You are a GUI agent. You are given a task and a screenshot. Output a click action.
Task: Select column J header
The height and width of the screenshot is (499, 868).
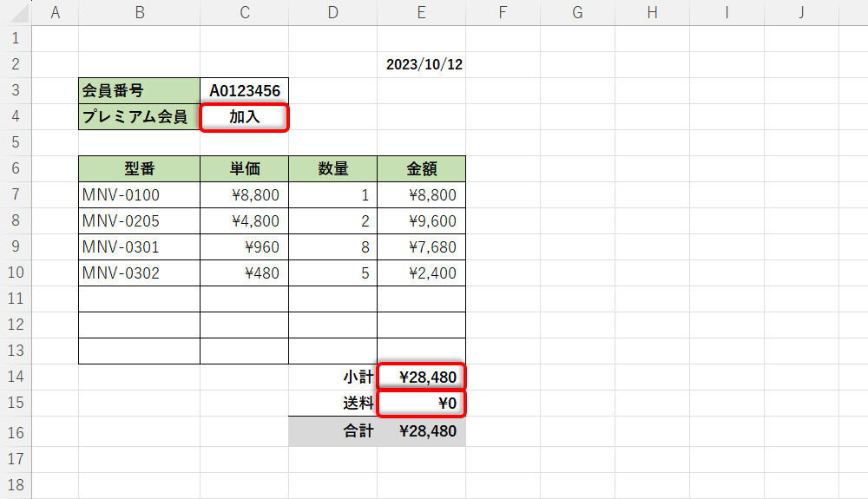801,13
